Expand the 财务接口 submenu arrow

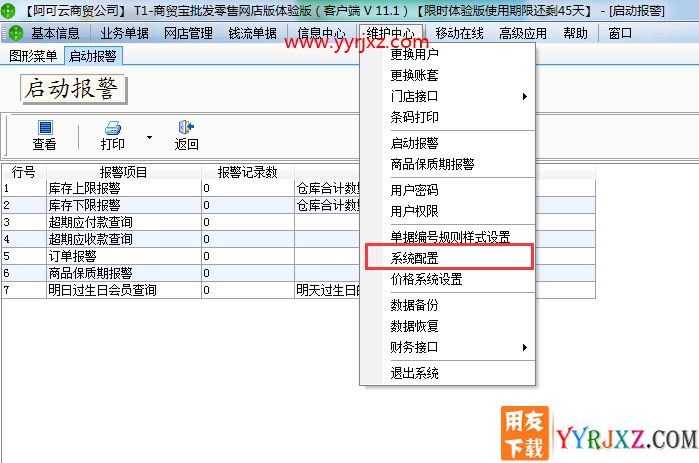coord(525,347)
